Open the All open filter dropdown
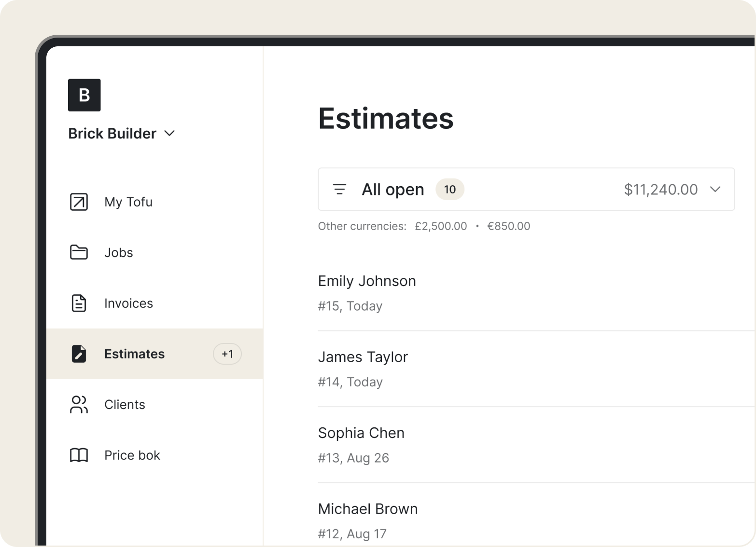This screenshot has height=547, width=756. (x=526, y=189)
